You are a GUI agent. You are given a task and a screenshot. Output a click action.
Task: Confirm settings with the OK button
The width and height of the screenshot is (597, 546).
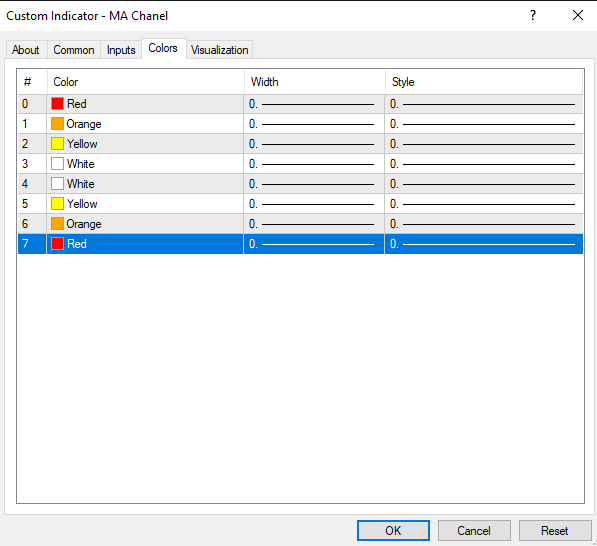393,530
